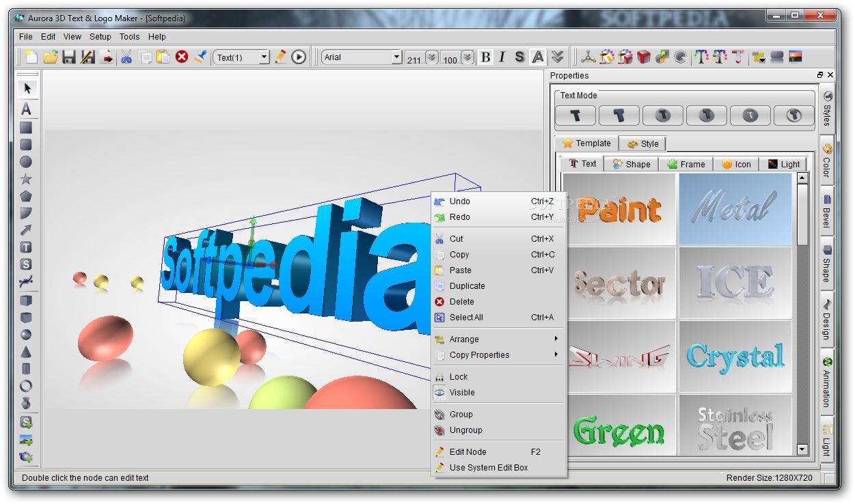
Task: Open the File menu
Action: point(26,37)
